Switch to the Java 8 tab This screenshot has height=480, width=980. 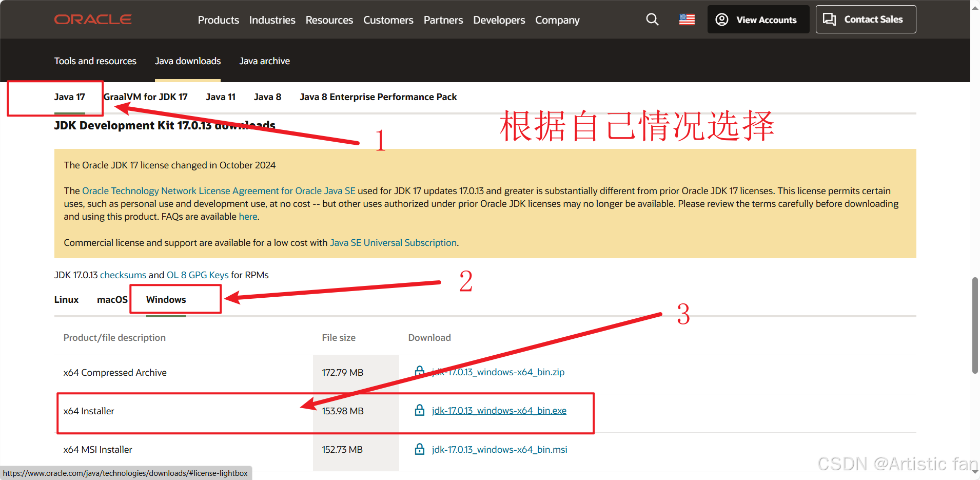tap(268, 97)
